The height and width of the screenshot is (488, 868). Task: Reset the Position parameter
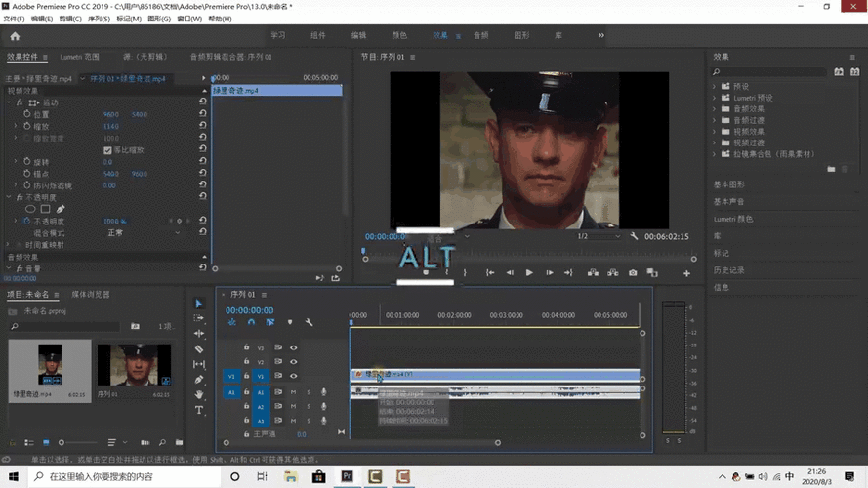[203, 113]
